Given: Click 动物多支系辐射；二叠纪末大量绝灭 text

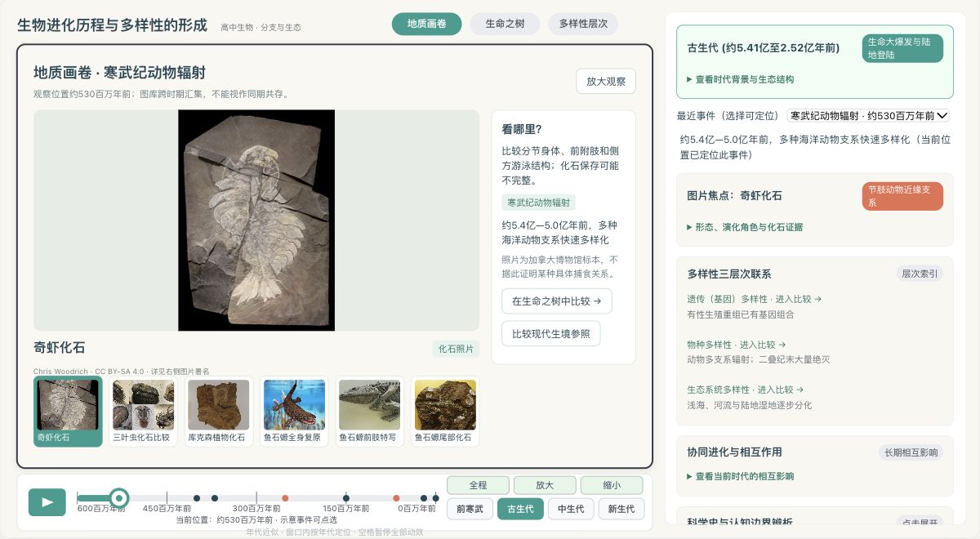Looking at the screenshot, I should [x=759, y=359].
